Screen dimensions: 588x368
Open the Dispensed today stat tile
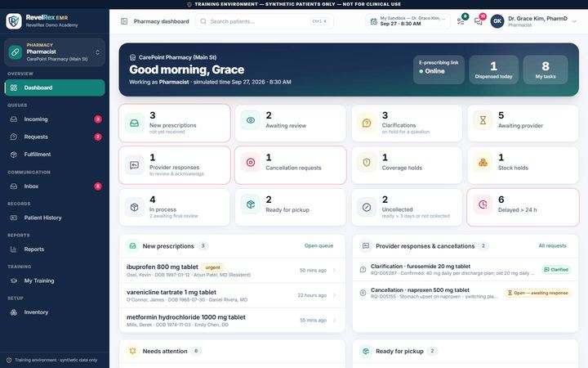point(493,70)
